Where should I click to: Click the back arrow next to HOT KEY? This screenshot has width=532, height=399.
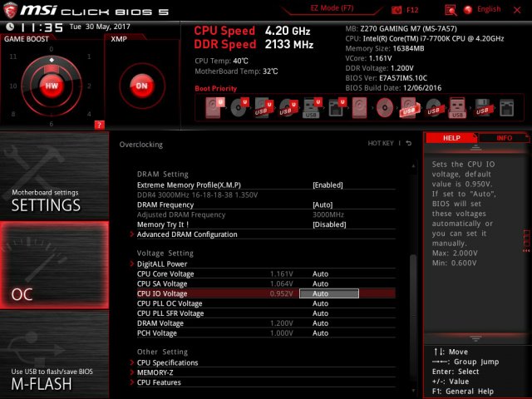tap(409, 143)
